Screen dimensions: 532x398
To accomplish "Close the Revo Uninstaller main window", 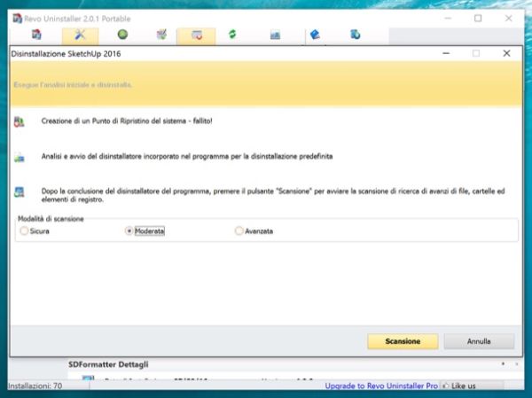I will pos(508,19).
